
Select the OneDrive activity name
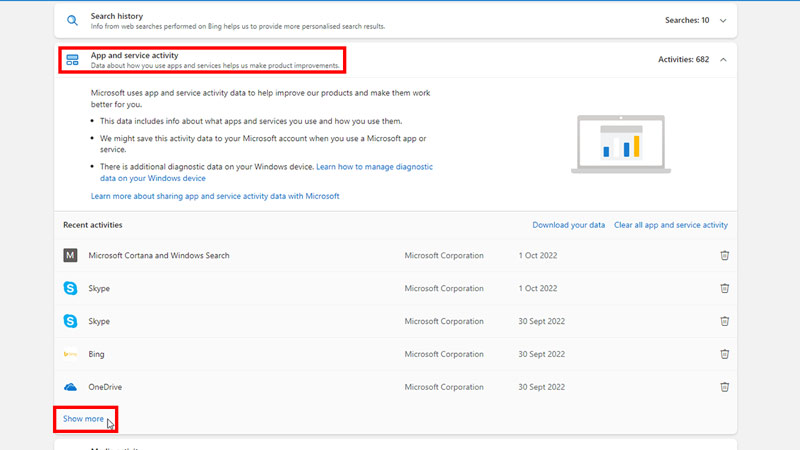tap(105, 387)
